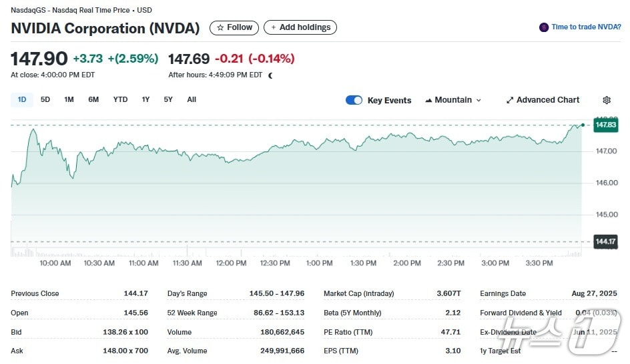The width and height of the screenshot is (630, 364).
Task: Display the 5Y chart range
Action: point(168,100)
